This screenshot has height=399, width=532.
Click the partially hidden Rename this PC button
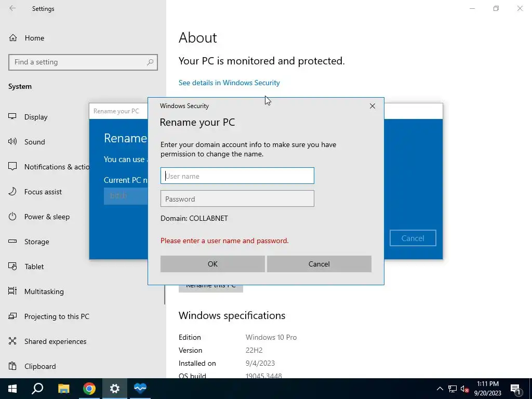point(211,288)
